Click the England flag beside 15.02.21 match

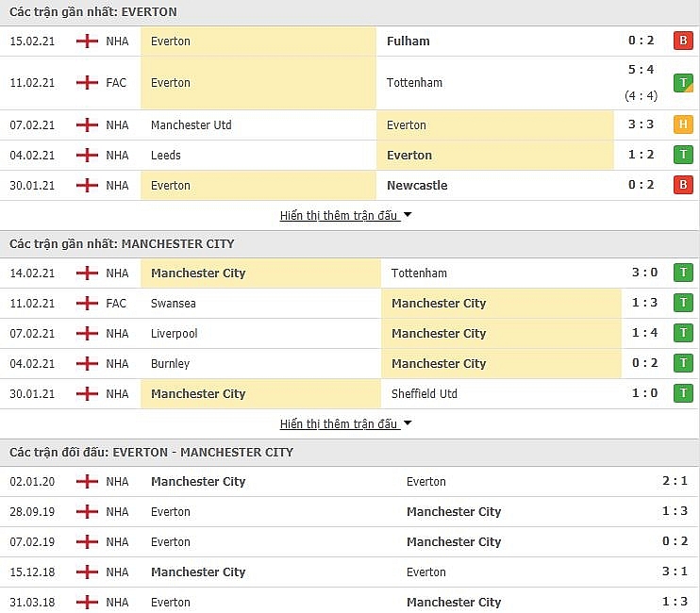tap(88, 41)
